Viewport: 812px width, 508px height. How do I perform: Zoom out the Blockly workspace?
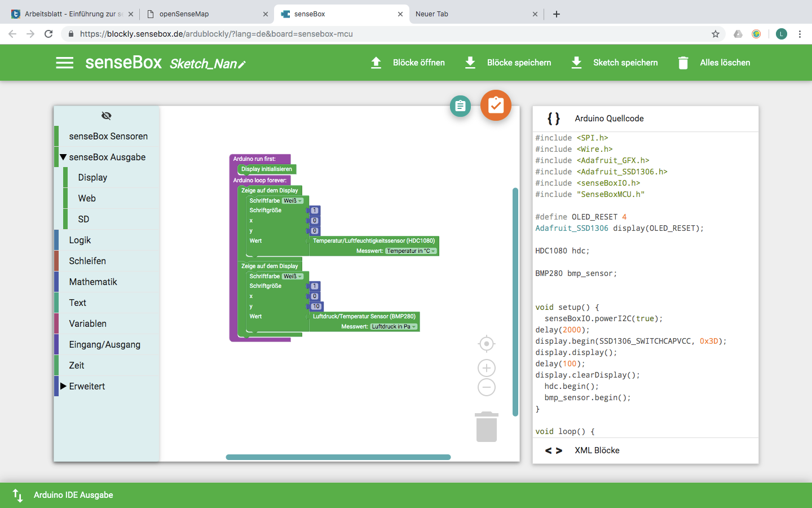[486, 387]
